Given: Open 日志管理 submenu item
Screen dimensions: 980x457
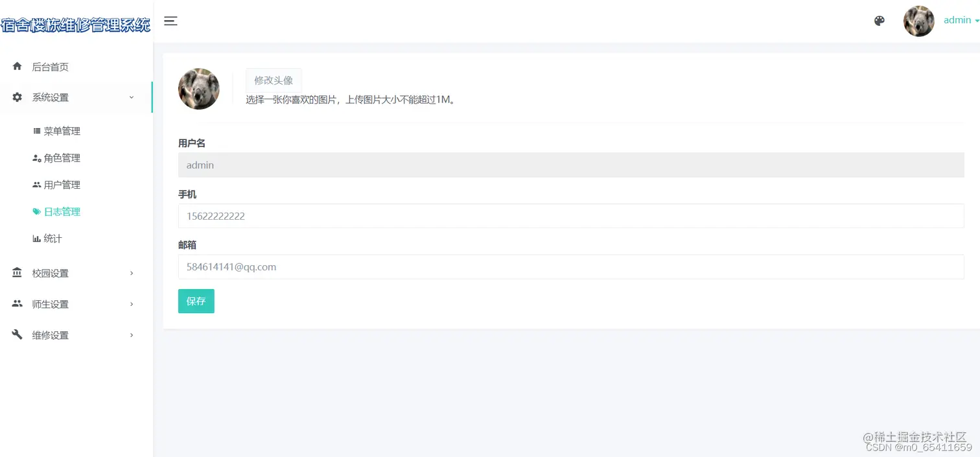Looking at the screenshot, I should tap(62, 212).
